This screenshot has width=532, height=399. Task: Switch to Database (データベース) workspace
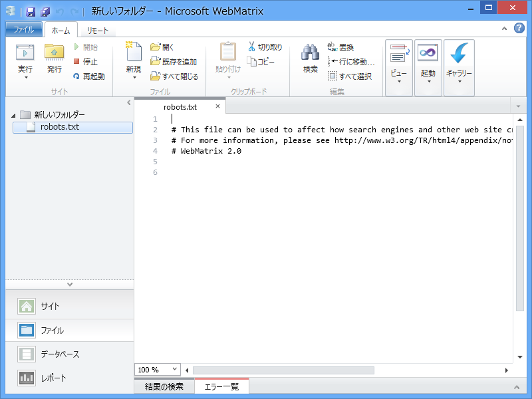pyautogui.click(x=70, y=354)
